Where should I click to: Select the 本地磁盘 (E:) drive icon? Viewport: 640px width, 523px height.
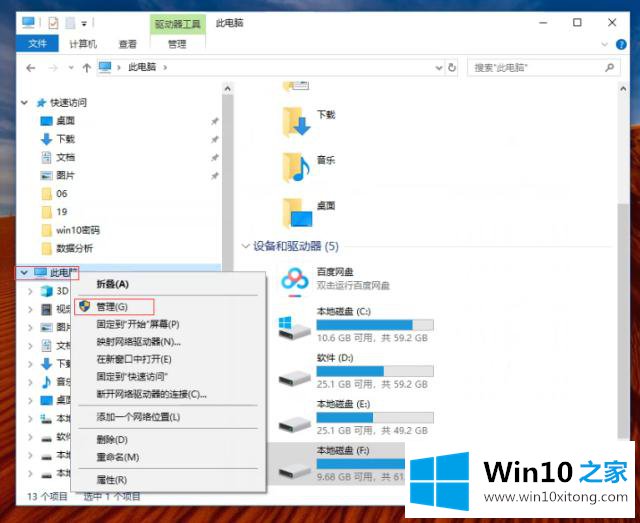(294, 425)
